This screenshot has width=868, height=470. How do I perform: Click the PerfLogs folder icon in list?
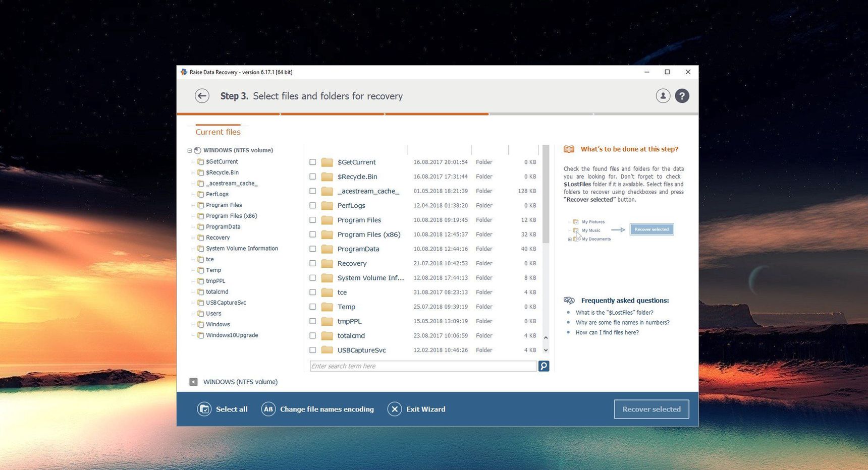327,205
